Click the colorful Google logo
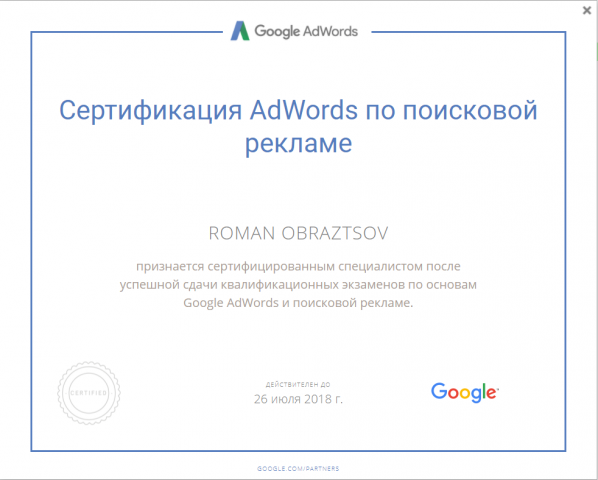Image resolution: width=598 pixels, height=480 pixels. click(465, 392)
